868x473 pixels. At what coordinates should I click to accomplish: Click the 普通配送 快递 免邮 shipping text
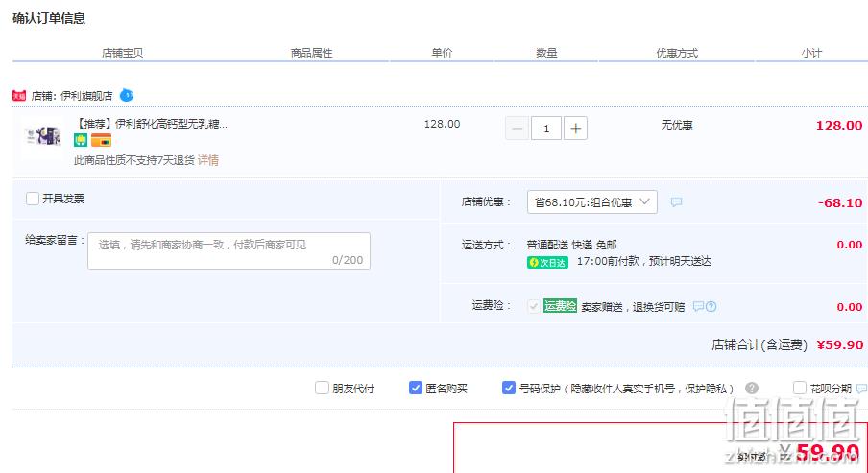[572, 245]
